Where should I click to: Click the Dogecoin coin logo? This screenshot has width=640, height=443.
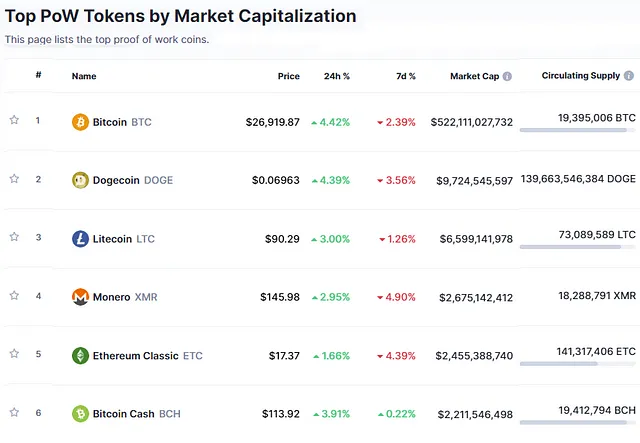click(80, 180)
